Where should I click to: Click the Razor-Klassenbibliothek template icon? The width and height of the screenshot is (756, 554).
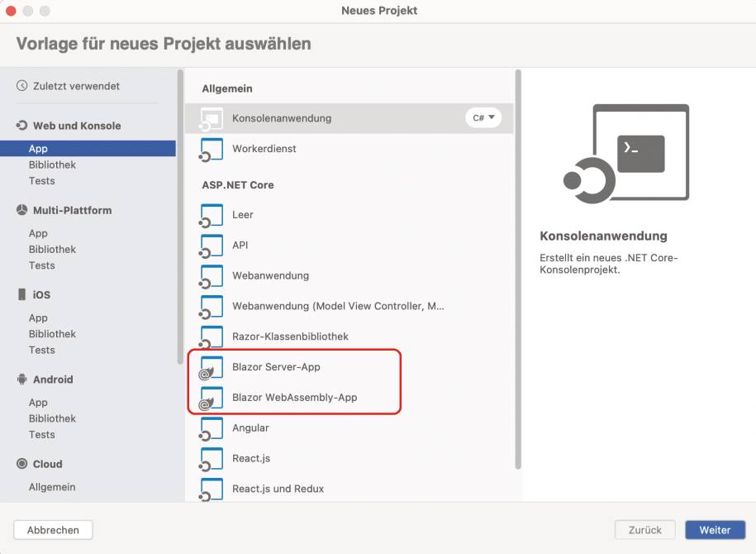click(212, 337)
